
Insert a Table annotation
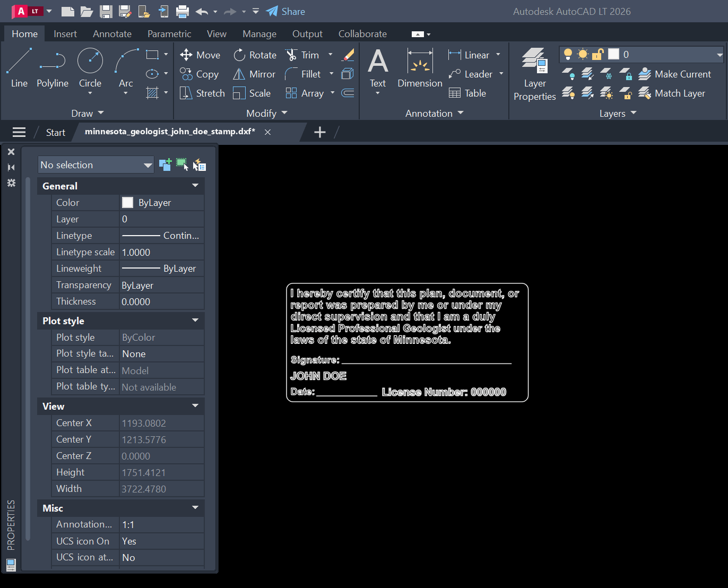point(467,93)
